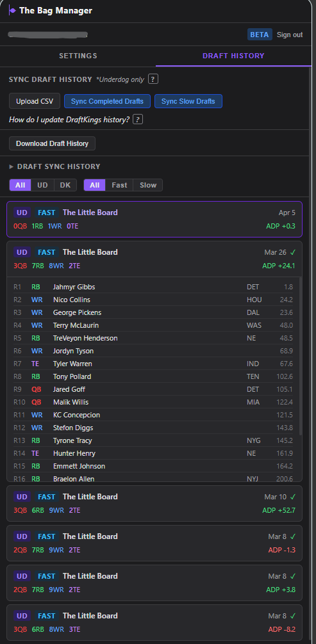Filter drafts by DK platform
The width and height of the screenshot is (316, 644).
click(x=65, y=185)
